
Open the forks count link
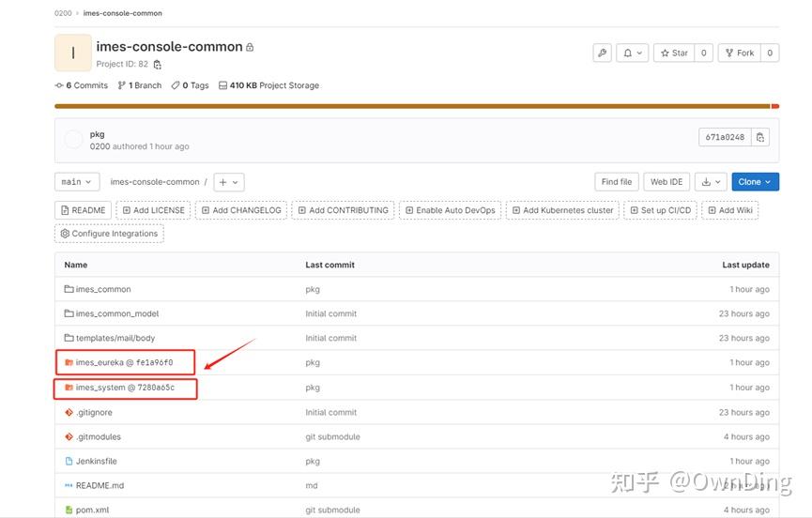point(770,53)
